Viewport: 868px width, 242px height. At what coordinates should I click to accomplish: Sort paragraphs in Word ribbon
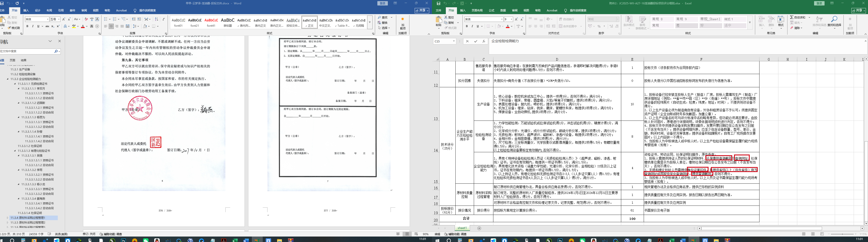(x=156, y=19)
